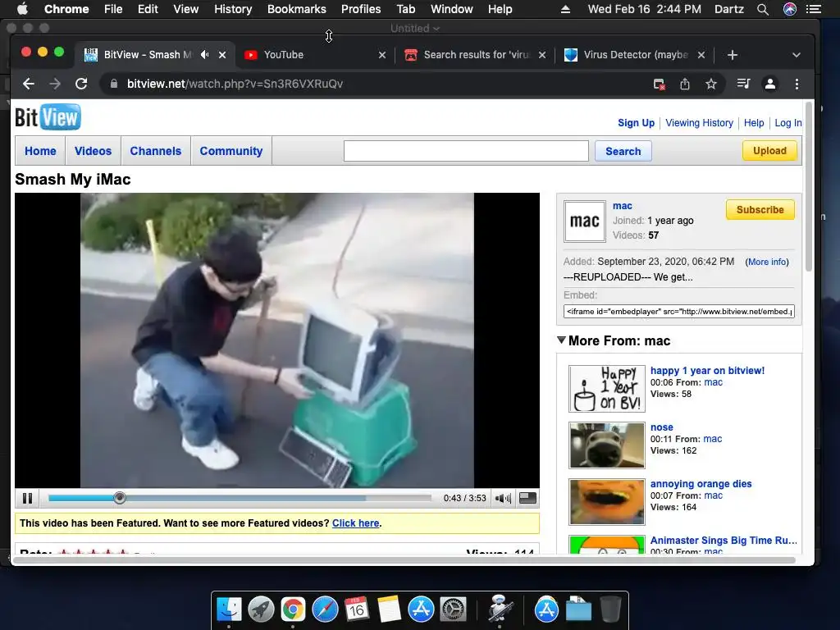The image size is (840, 630).
Task: Open the 'nose' video link
Action: click(x=662, y=427)
